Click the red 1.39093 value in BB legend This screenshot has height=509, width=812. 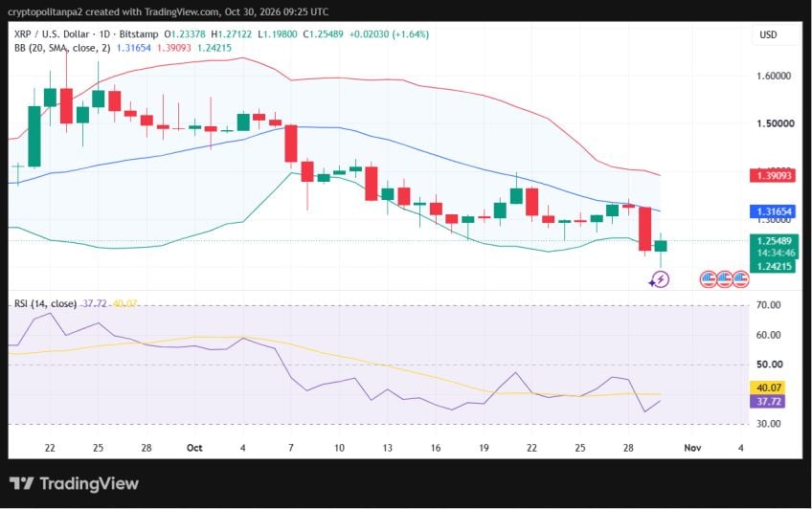pyautogui.click(x=174, y=48)
